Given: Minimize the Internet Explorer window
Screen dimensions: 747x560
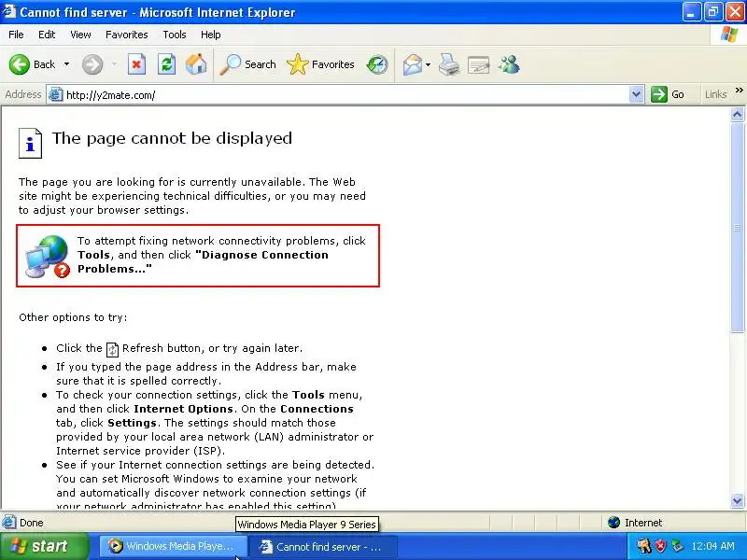Looking at the screenshot, I should click(691, 12).
